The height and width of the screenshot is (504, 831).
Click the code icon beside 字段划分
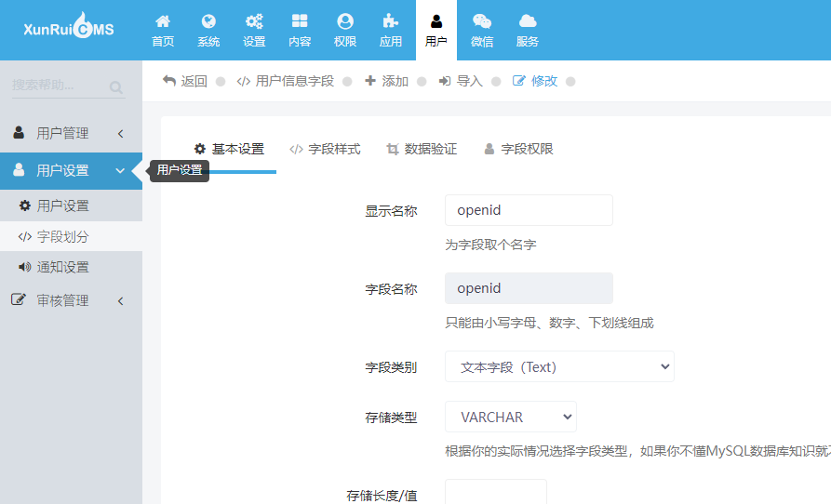[25, 236]
